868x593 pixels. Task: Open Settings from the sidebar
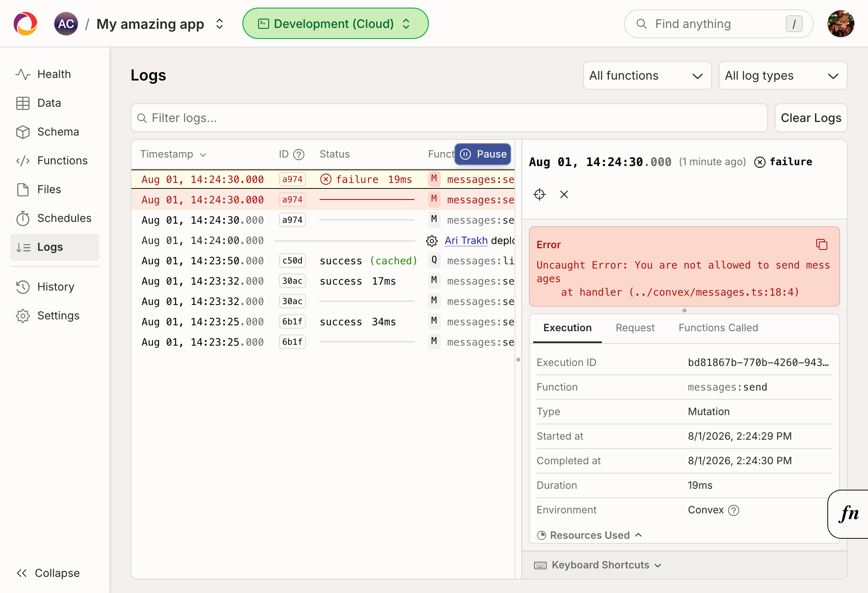54,316
